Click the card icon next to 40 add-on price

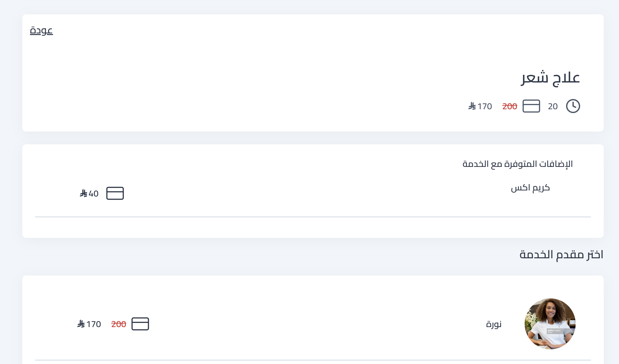[115, 193]
